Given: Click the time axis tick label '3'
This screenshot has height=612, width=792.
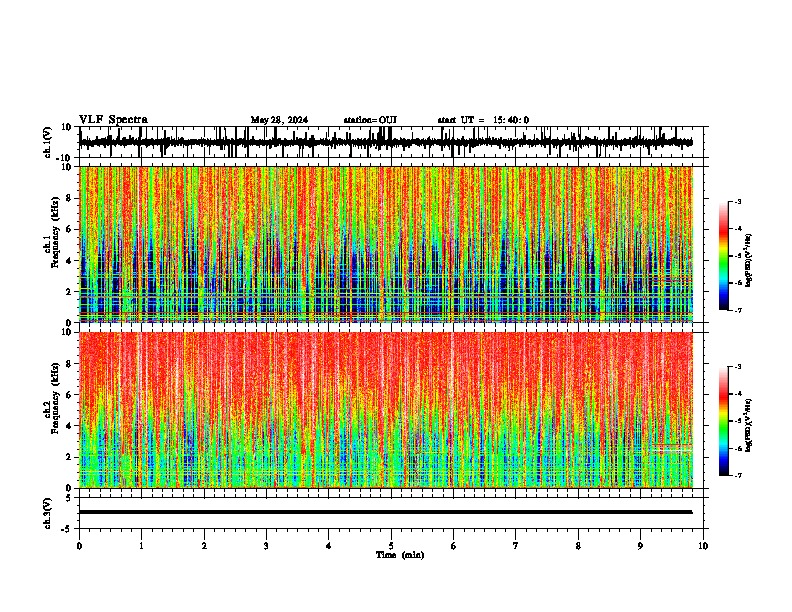Looking at the screenshot, I should click(266, 546).
